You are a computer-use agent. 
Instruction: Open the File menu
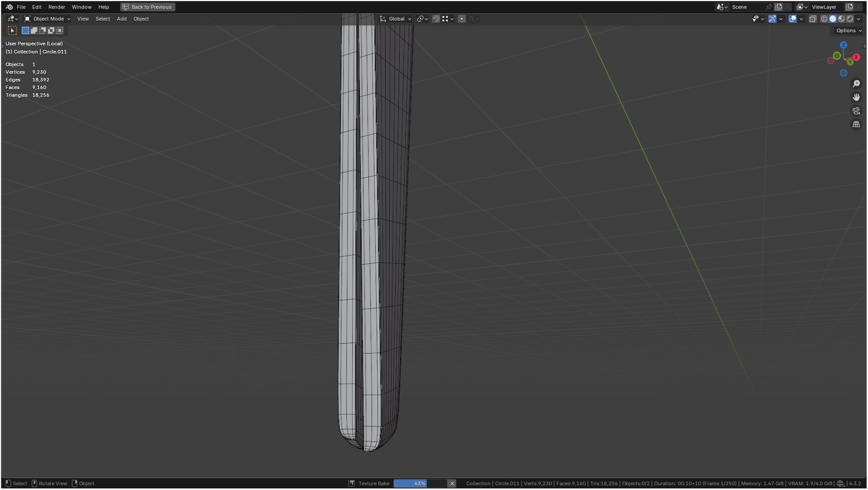pyautogui.click(x=21, y=7)
